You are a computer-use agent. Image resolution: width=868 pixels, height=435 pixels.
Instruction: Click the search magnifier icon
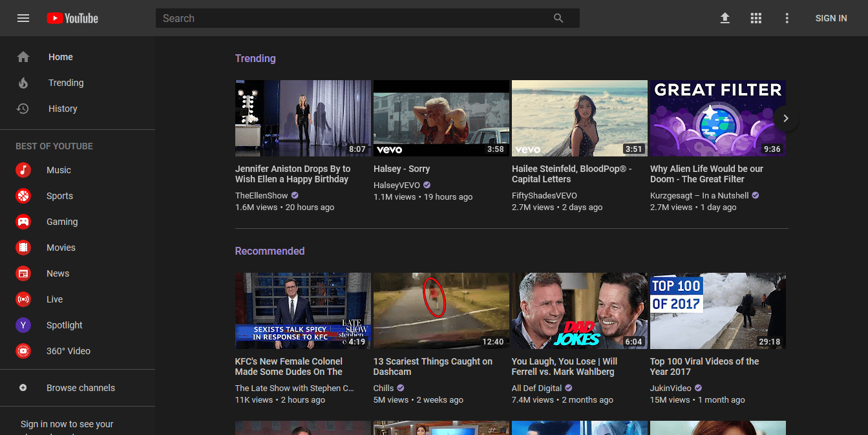coord(558,18)
